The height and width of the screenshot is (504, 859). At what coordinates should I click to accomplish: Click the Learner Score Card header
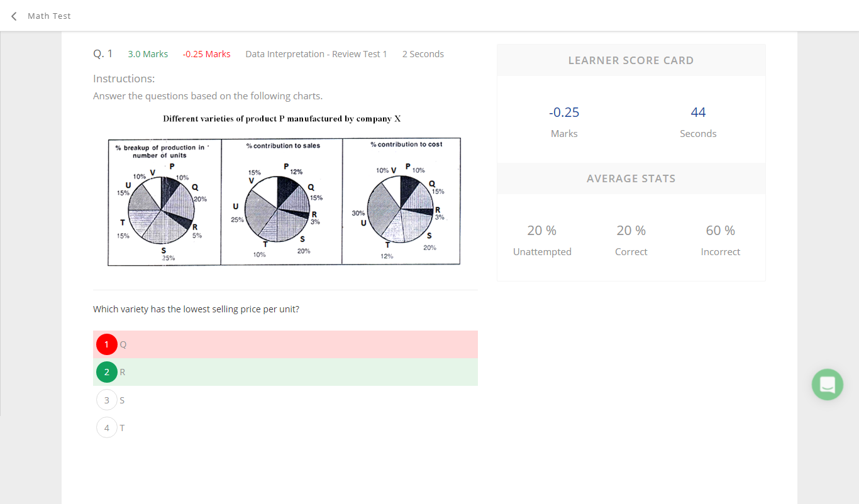[x=631, y=60]
